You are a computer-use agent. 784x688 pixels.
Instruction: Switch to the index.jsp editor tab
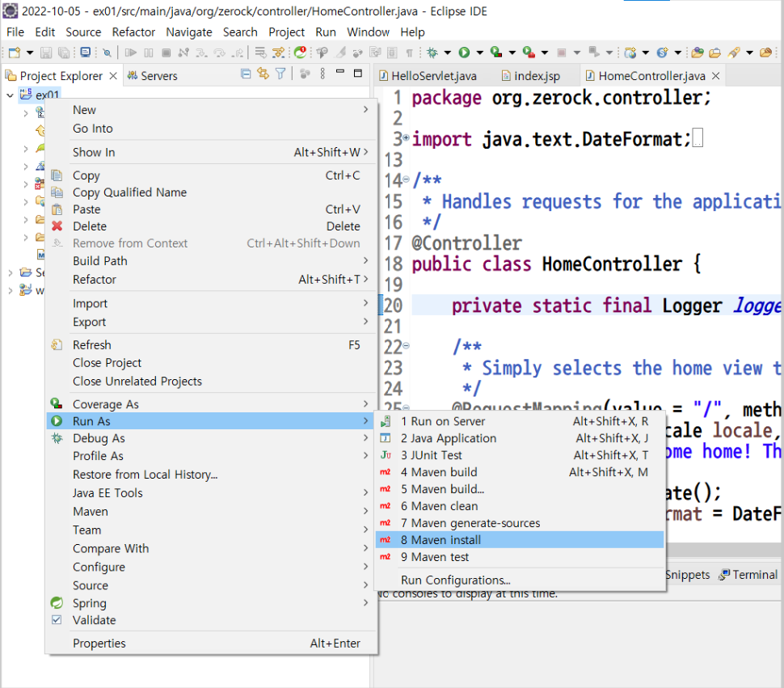[x=531, y=76]
